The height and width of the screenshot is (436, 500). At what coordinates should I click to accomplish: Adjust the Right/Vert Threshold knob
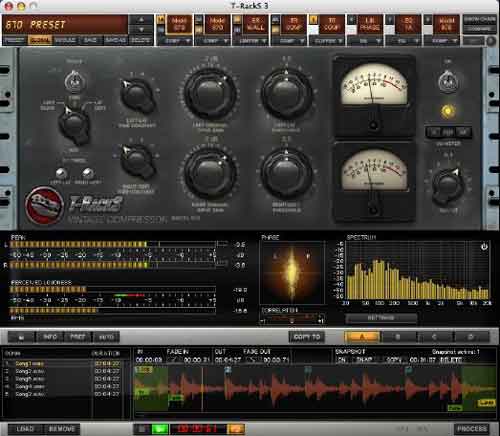[286, 172]
